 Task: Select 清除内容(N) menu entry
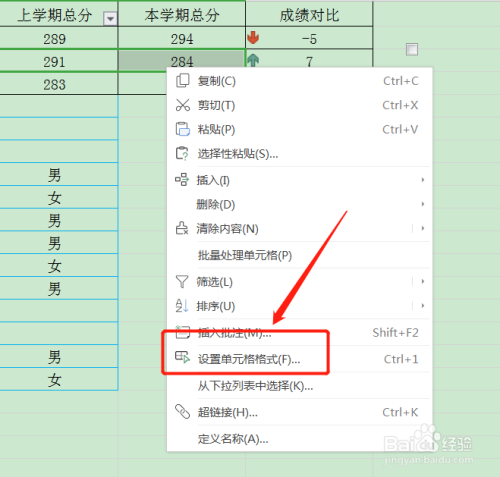299,229
